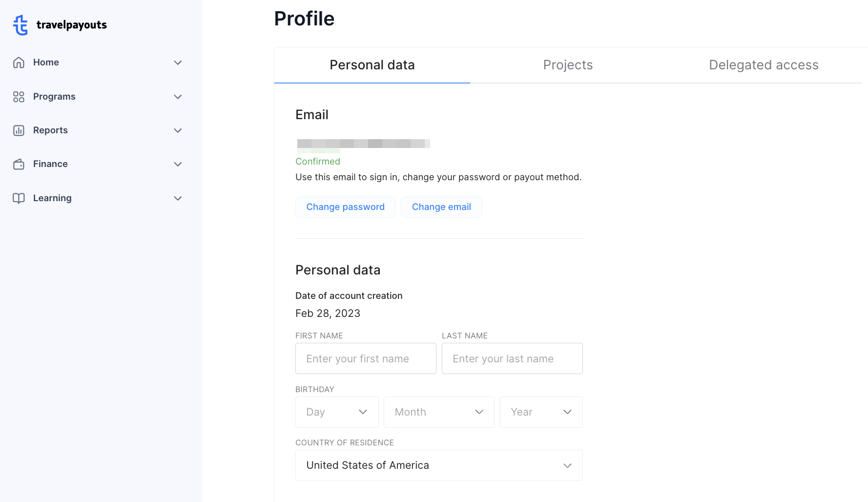Open the Delegated access tab

click(764, 65)
